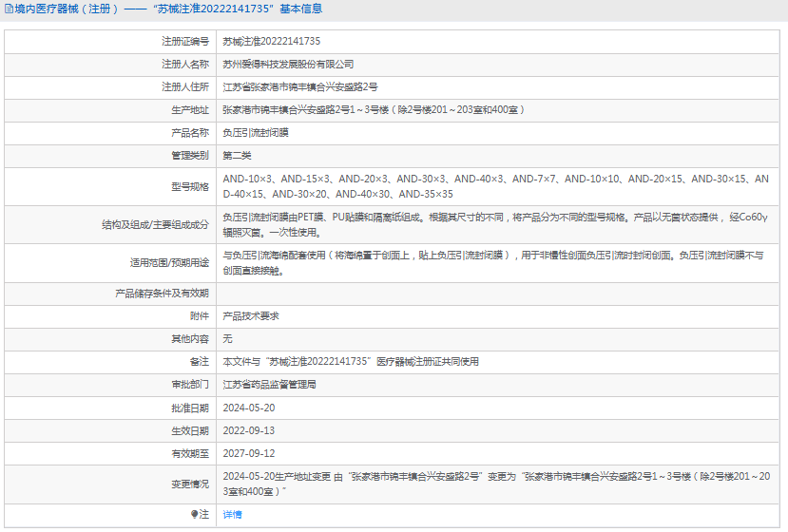Select management category value 第二类
The width and height of the screenshot is (788, 532).
237,156
